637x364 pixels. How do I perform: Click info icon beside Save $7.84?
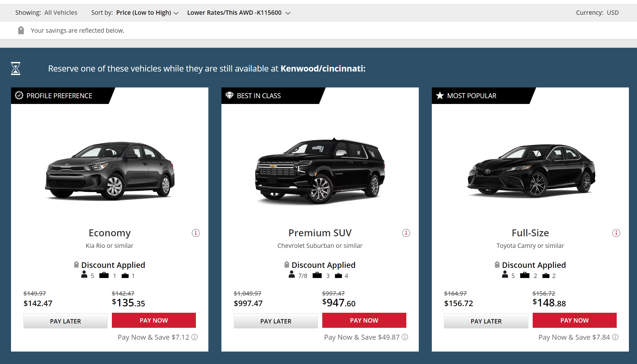(616, 337)
